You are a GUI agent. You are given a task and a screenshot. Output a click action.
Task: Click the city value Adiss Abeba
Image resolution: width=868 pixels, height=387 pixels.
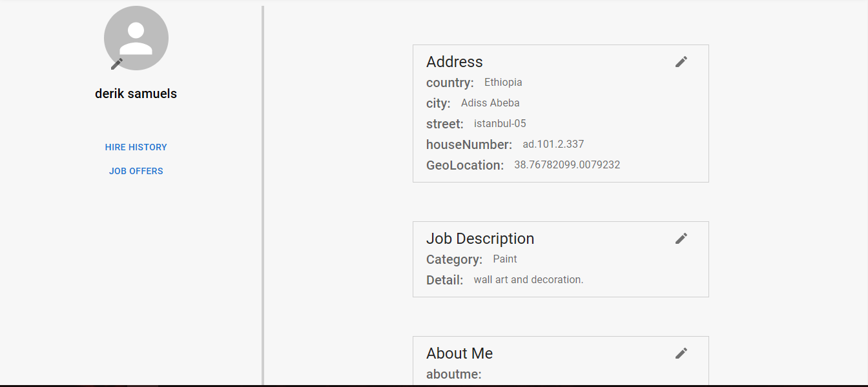point(490,103)
